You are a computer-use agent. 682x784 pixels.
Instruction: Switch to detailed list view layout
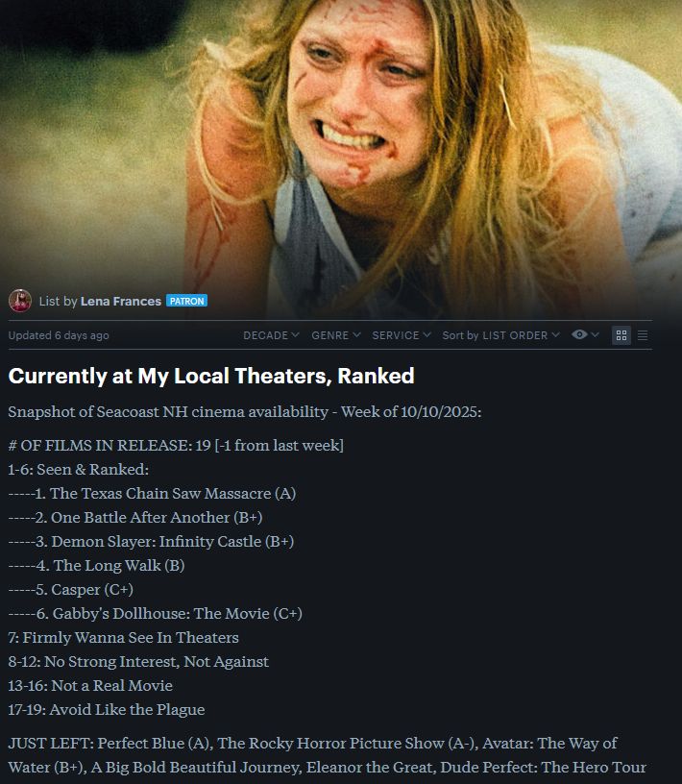pos(643,335)
